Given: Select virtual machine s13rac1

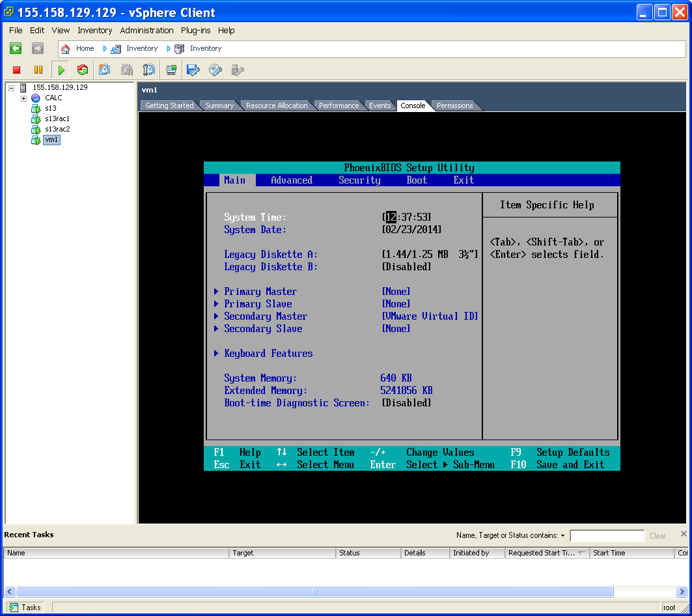Looking at the screenshot, I should 57,119.
